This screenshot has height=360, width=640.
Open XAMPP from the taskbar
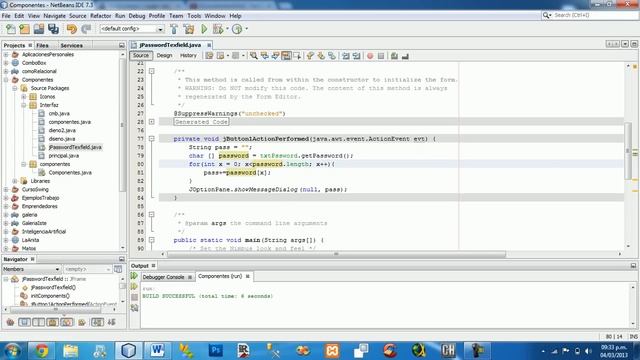point(332,350)
